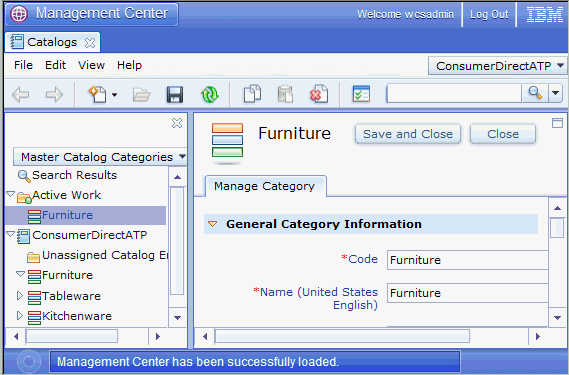
Task: Click the toolbar search input field
Action: pos(454,93)
